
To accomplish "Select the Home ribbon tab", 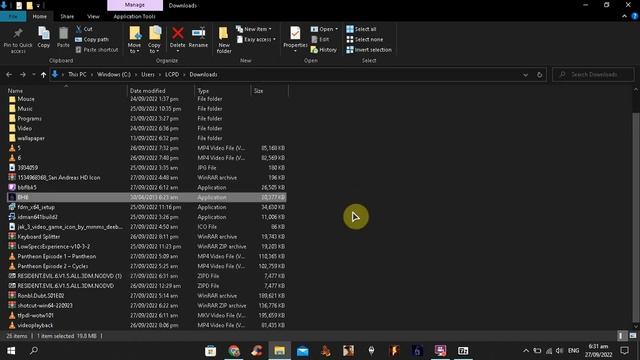I will (40, 16).
